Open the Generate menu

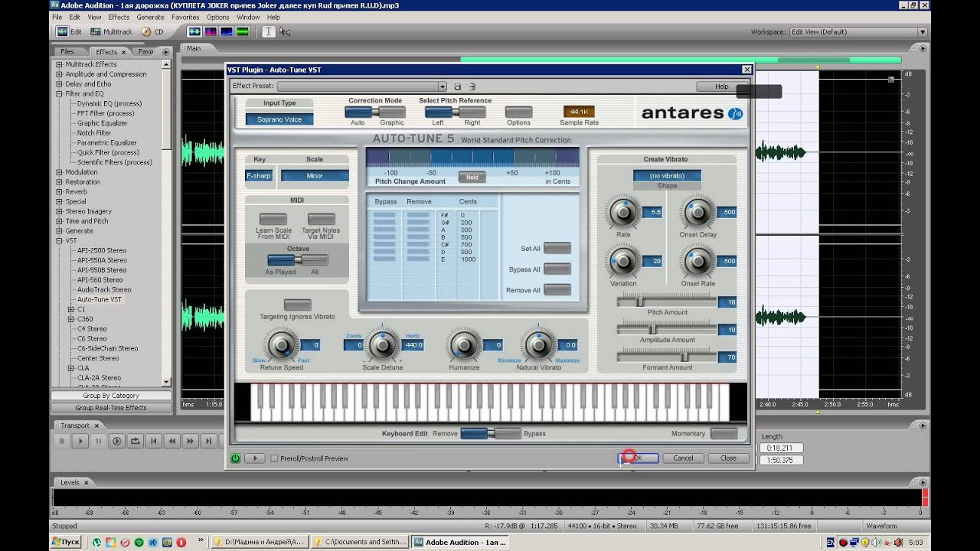150,17
